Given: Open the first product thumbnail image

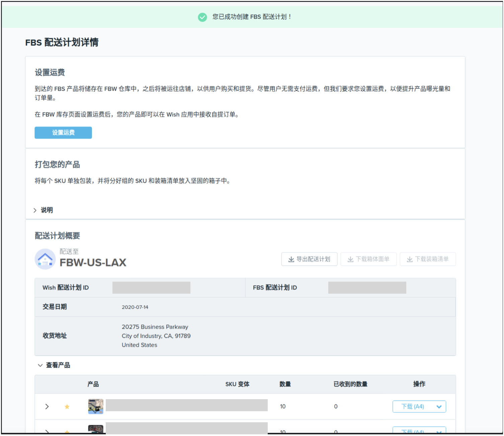Looking at the screenshot, I should click(x=96, y=407).
